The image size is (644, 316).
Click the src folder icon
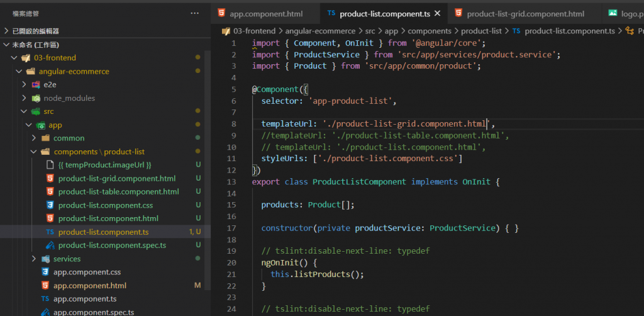[x=36, y=111]
